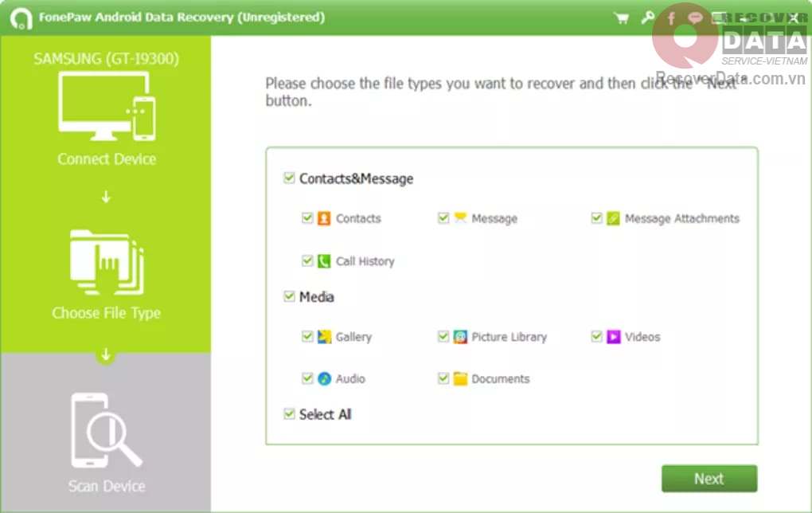Toggle the Call History checkbox
Image resolution: width=812 pixels, height=513 pixels.
tap(307, 260)
